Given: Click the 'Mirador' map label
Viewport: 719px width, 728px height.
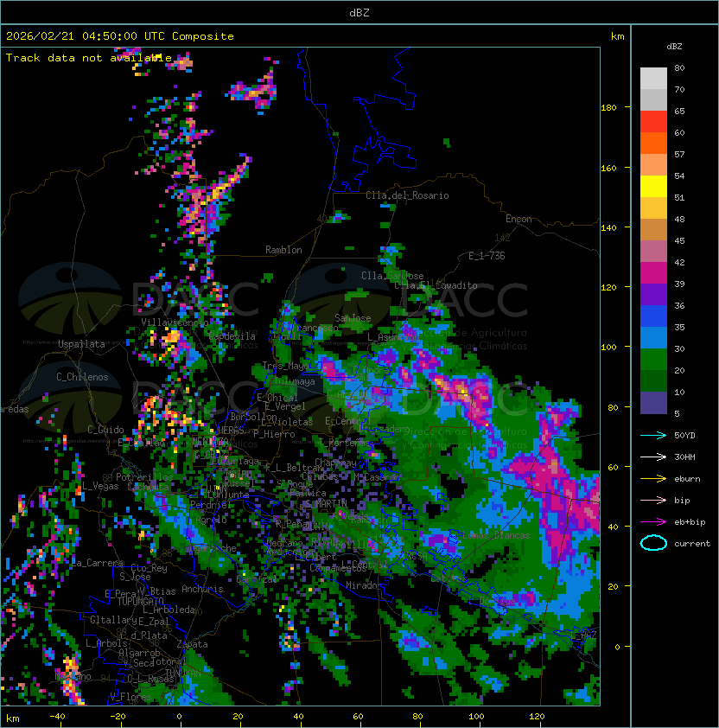Looking at the screenshot, I should 364,585.
